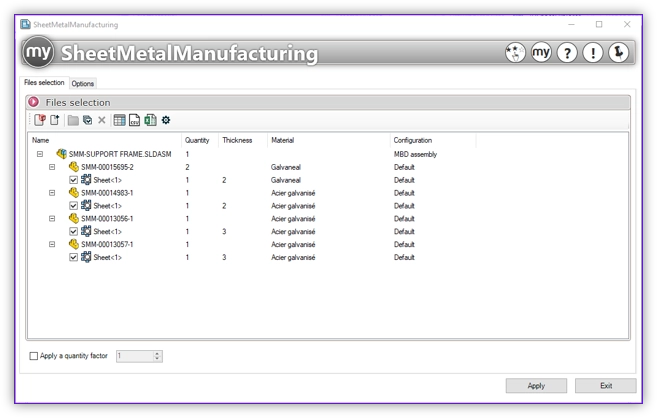Collapse the SMM-00013056-1 node
This screenshot has height=418, width=657.
coord(52,219)
